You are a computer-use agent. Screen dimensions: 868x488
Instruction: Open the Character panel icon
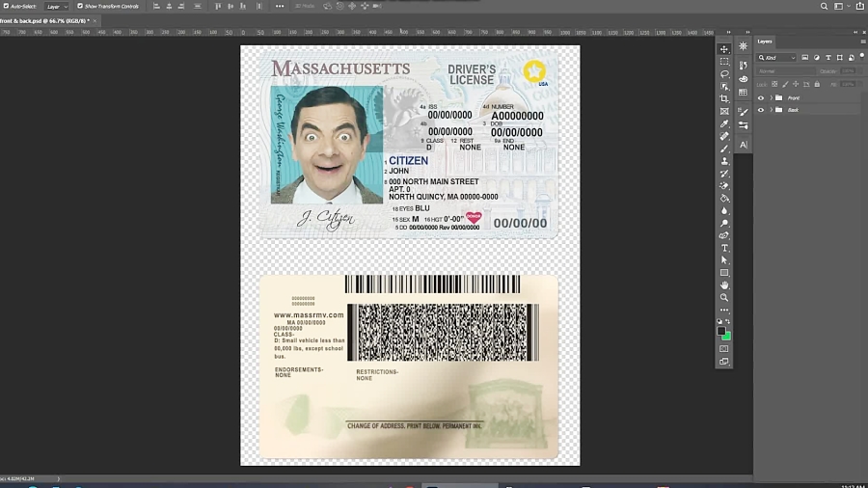(x=744, y=145)
